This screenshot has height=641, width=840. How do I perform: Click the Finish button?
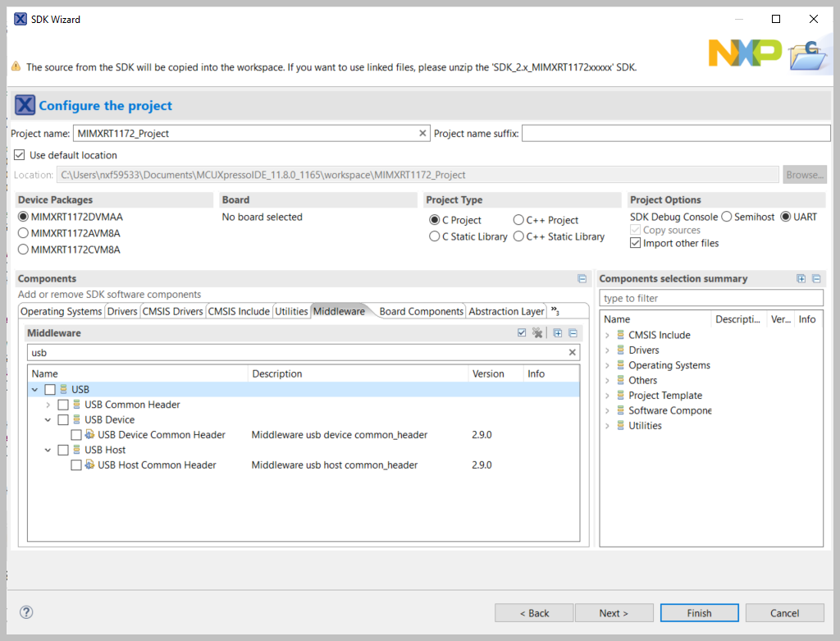(x=698, y=612)
